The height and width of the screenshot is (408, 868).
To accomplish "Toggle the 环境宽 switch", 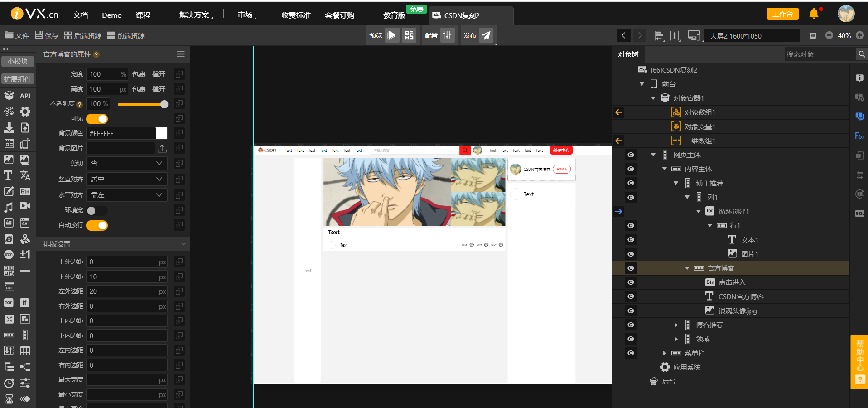I will pyautogui.click(x=97, y=211).
